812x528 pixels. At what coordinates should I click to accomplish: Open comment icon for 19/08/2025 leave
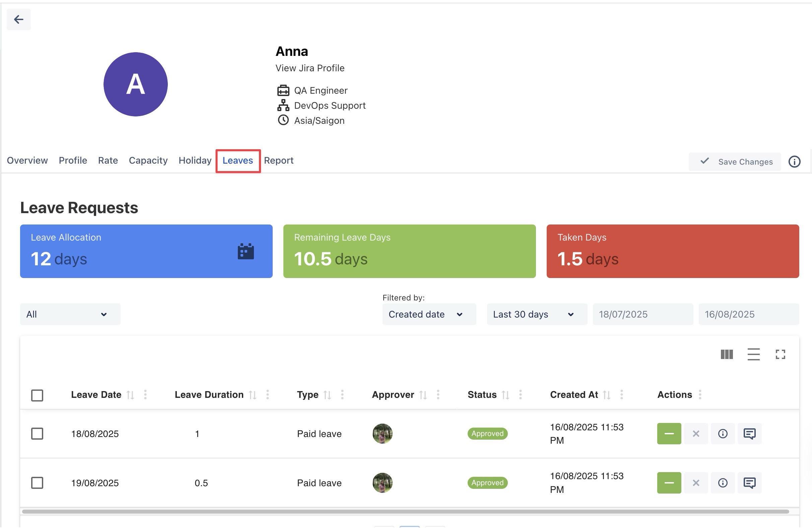coord(749,483)
